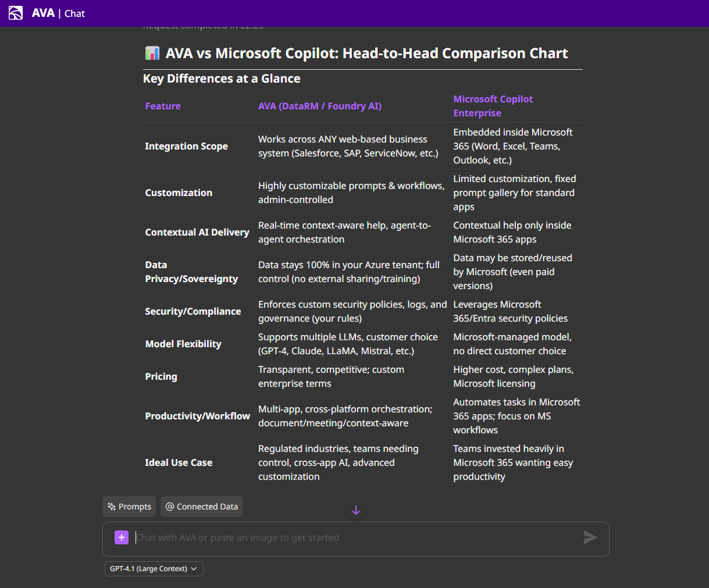Click the Security/Compliance row label
Image resolution: width=709 pixels, height=588 pixels.
coord(193,311)
